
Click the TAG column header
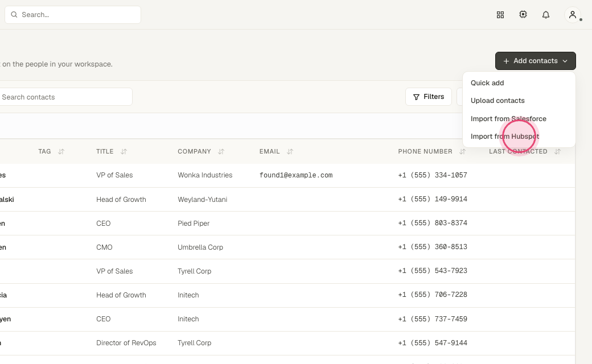[x=44, y=151]
